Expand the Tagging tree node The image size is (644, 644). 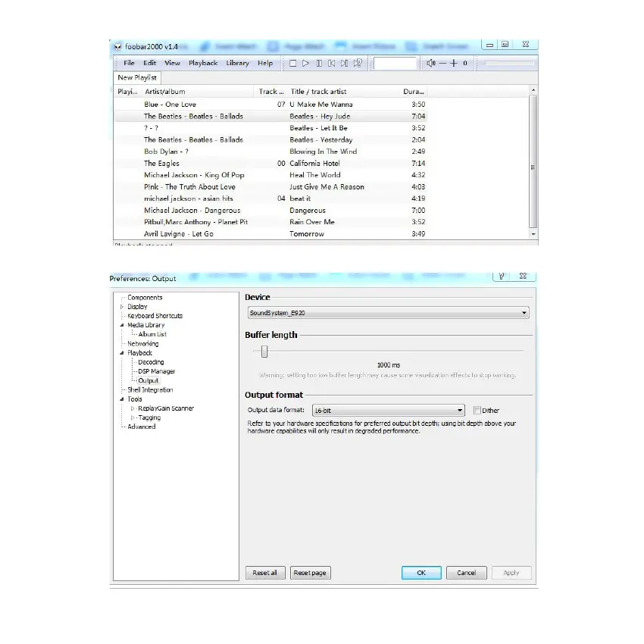tap(133, 417)
